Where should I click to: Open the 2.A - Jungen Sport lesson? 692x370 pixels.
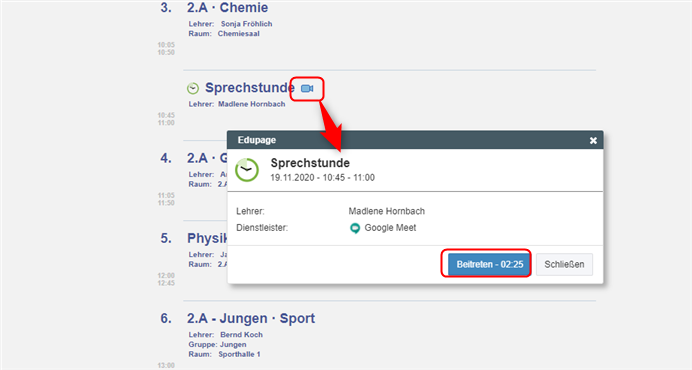tap(251, 318)
